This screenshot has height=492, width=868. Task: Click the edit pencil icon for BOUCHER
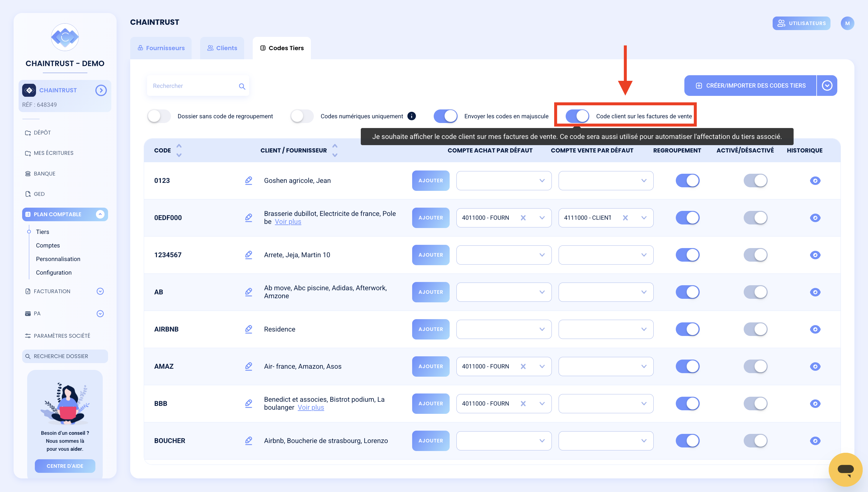click(x=249, y=441)
